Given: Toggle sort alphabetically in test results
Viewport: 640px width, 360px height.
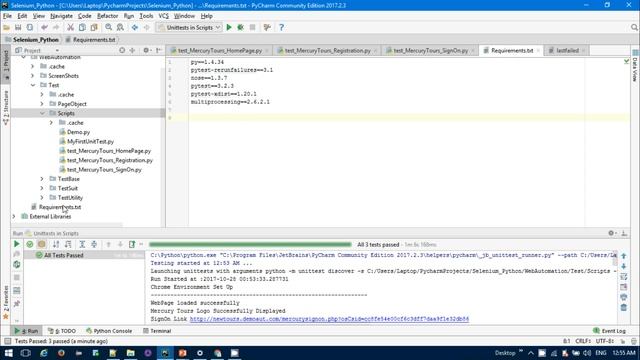Looking at the screenshot, I should pos(56,244).
